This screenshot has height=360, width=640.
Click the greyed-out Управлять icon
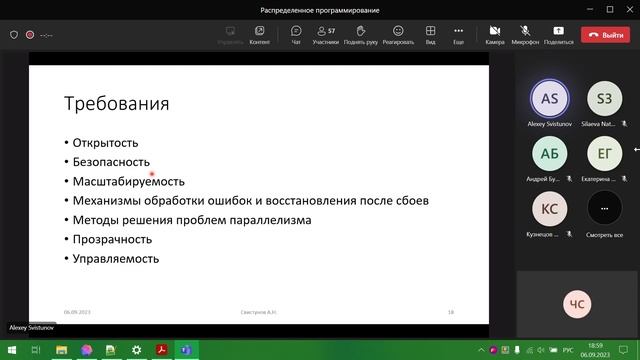[x=230, y=35]
